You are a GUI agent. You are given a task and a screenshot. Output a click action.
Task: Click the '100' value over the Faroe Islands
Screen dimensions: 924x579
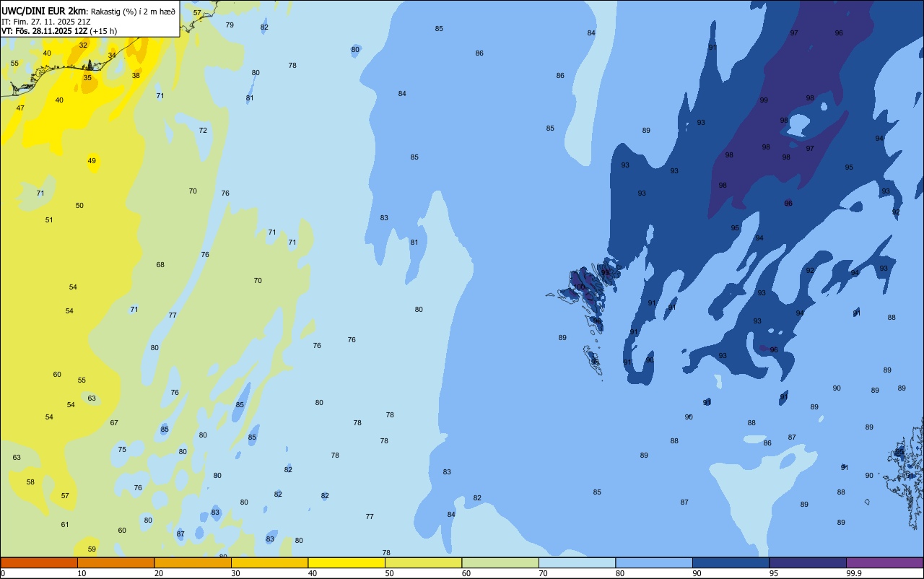579,287
